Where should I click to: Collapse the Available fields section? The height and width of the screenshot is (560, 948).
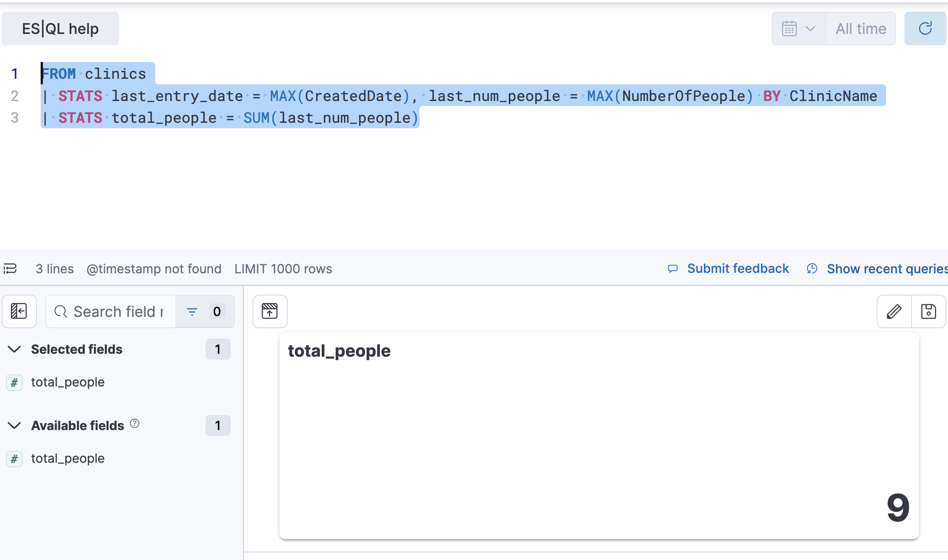click(x=15, y=425)
